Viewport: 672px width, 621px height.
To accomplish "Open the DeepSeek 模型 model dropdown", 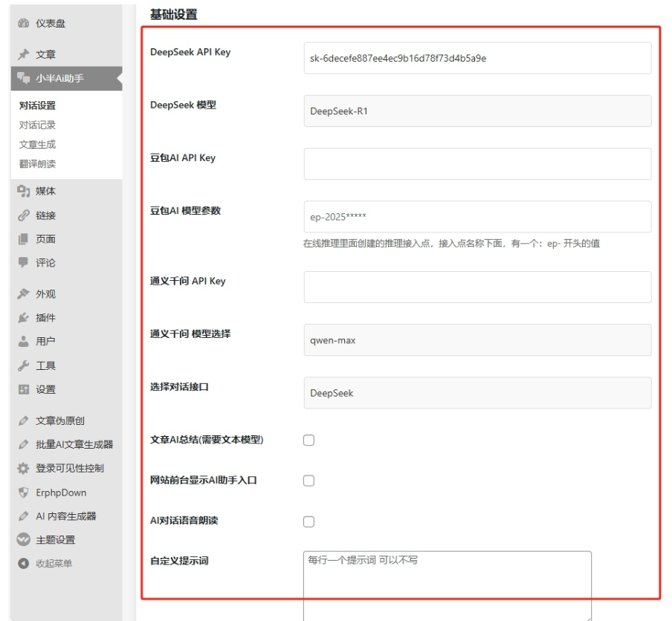I will pos(476,111).
